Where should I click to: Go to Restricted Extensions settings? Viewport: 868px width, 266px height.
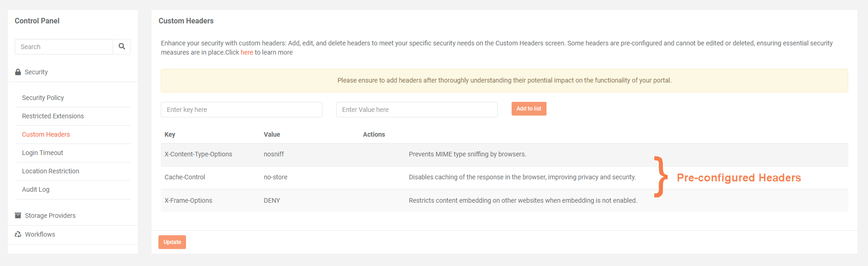click(53, 116)
